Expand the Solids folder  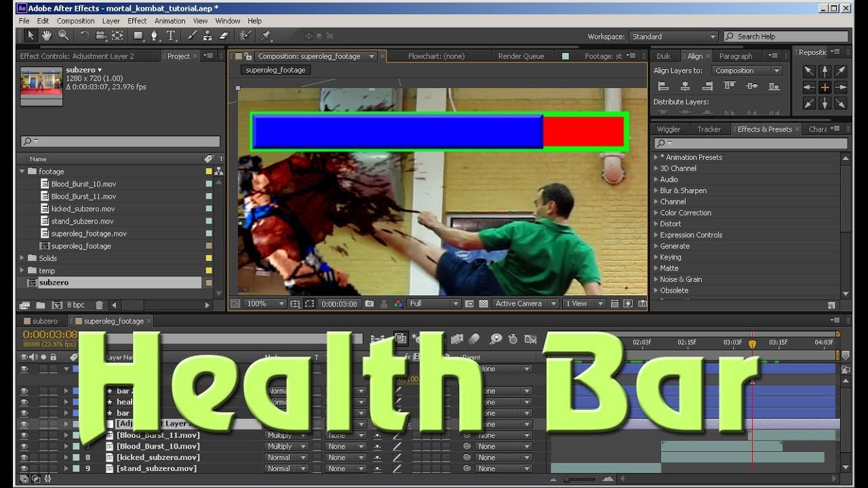tap(23, 258)
